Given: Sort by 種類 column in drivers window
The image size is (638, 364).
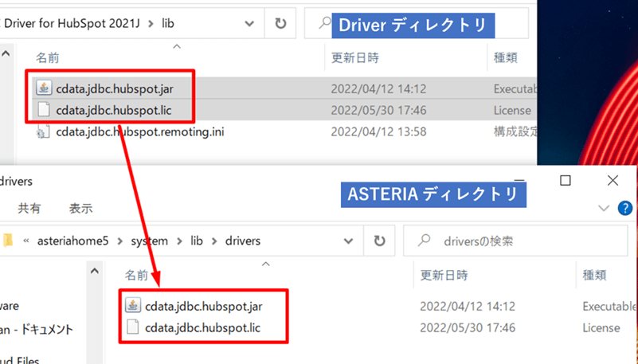Looking at the screenshot, I should pyautogui.click(x=594, y=276).
